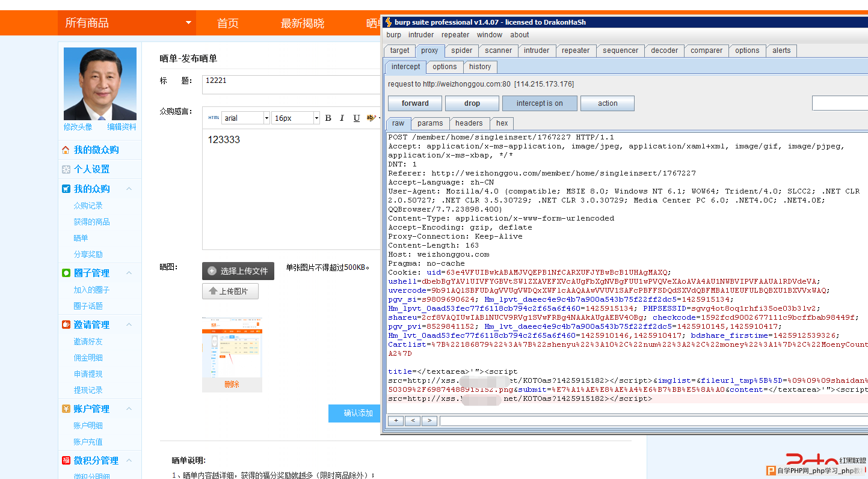This screenshot has height=479, width=868.
Task: Collapse the 圈子管理 section chevron
Action: pos(129,273)
